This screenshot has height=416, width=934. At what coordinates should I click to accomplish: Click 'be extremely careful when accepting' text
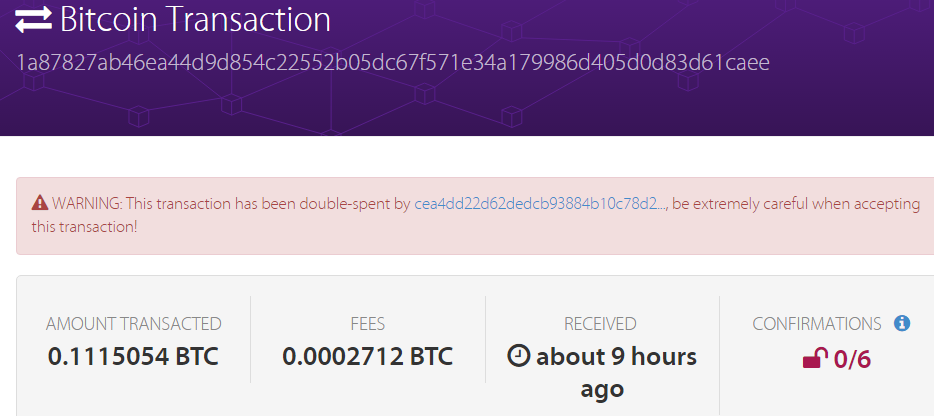click(x=796, y=204)
